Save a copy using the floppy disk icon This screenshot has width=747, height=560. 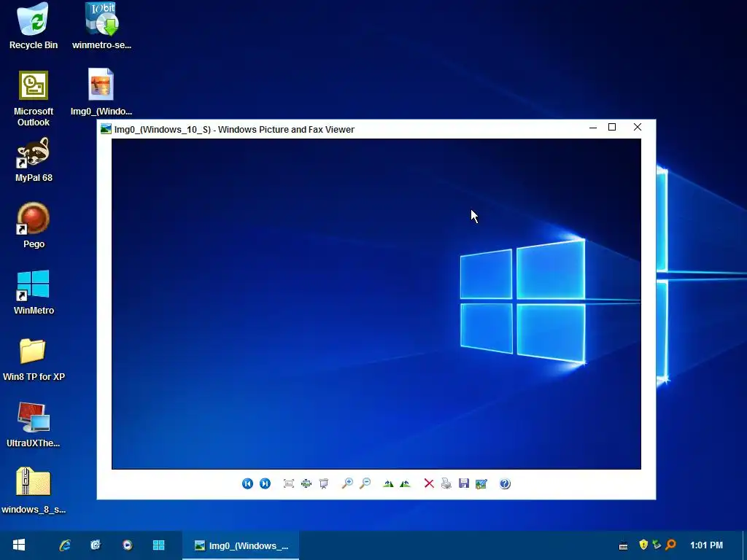click(x=464, y=484)
